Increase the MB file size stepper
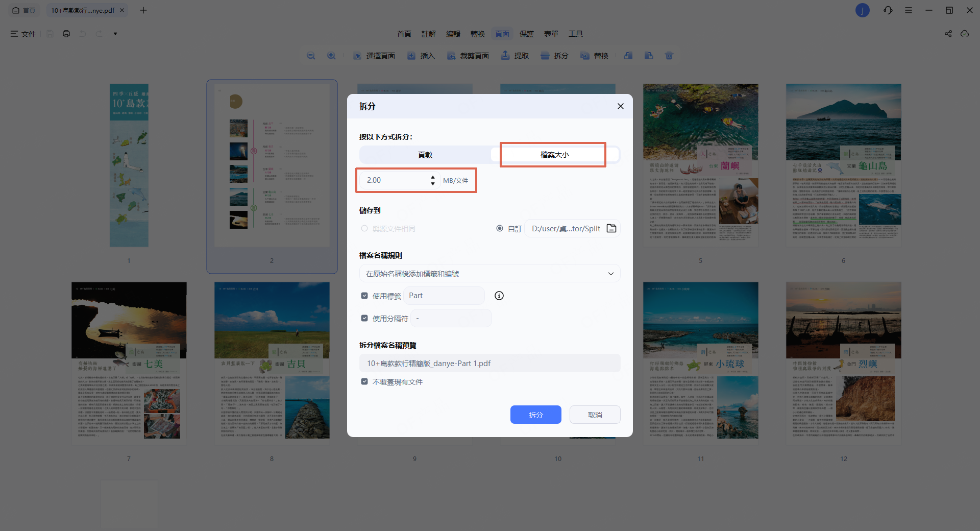This screenshot has height=531, width=980. coord(433,177)
